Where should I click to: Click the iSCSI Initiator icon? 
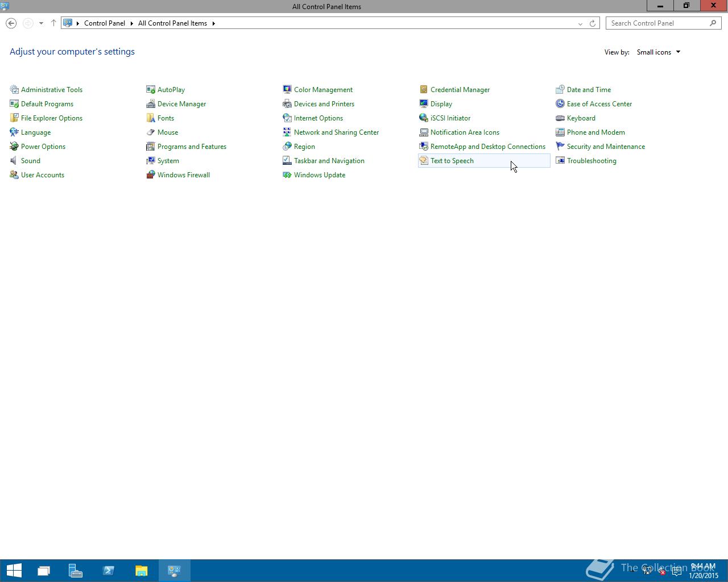point(424,118)
